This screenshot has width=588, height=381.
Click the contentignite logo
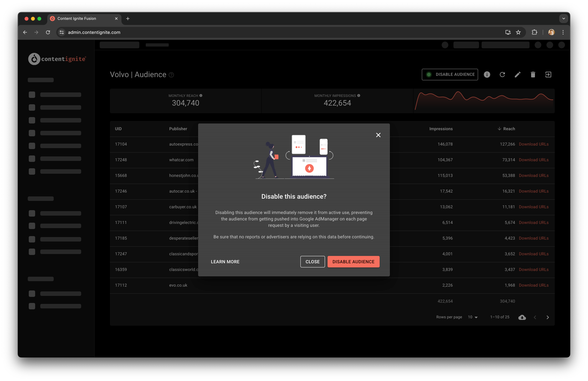57,59
